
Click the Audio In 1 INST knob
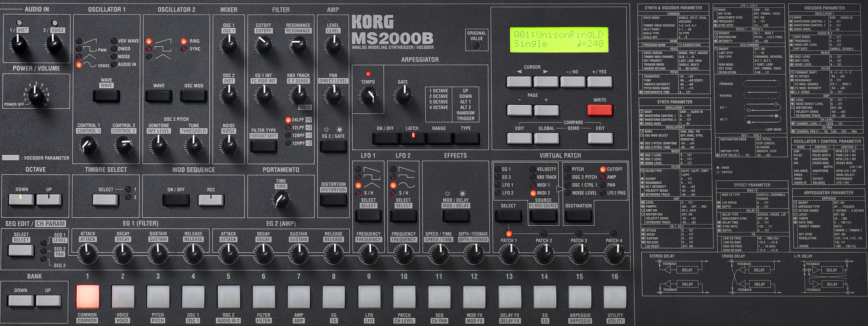(x=19, y=44)
